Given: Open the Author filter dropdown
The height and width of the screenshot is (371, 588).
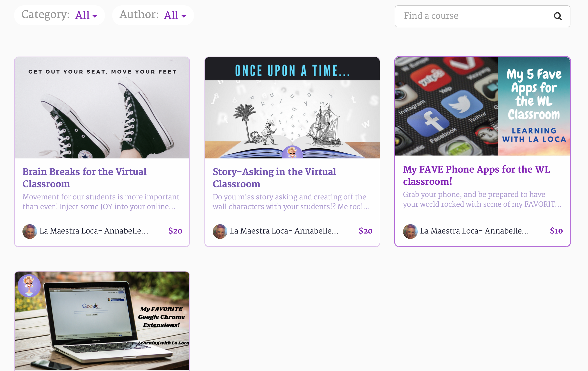Looking at the screenshot, I should pyautogui.click(x=175, y=15).
